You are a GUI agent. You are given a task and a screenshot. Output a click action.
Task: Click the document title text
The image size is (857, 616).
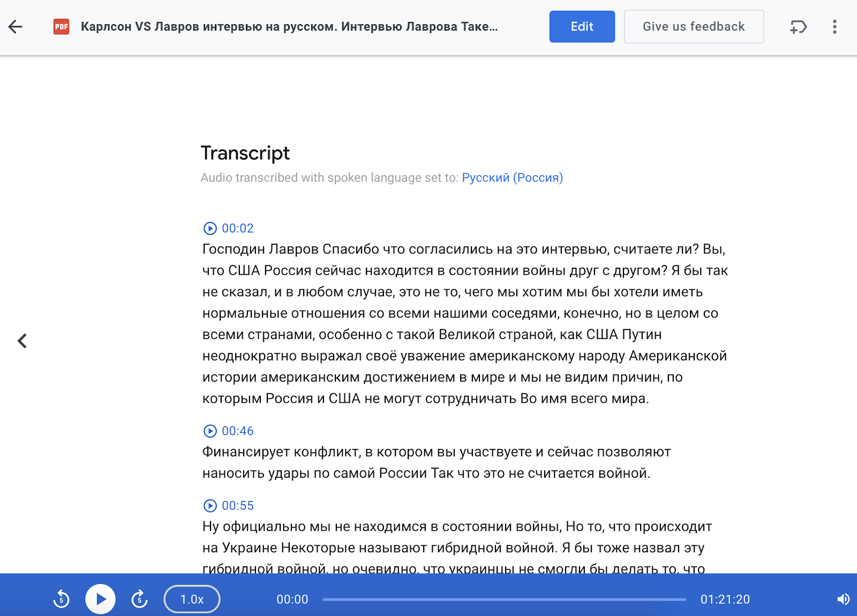click(289, 27)
